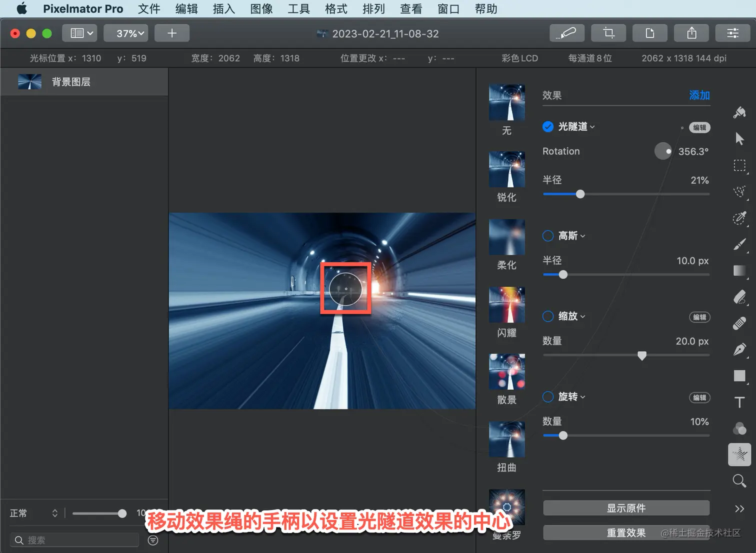Select the Paint brush tool
Screen dimensions: 756x553
(x=739, y=244)
